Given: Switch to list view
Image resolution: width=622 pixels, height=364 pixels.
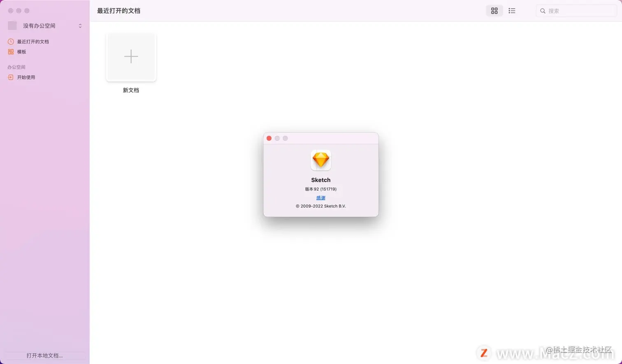Looking at the screenshot, I should point(512,11).
